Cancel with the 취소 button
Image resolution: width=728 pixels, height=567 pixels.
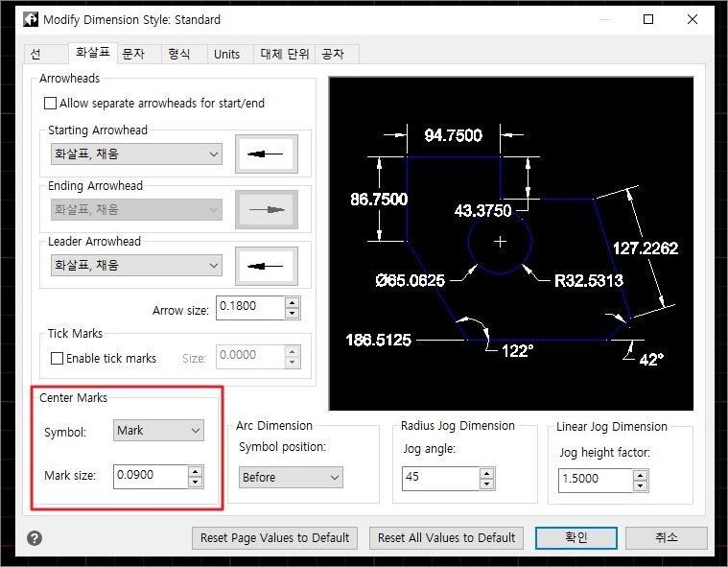(x=667, y=538)
